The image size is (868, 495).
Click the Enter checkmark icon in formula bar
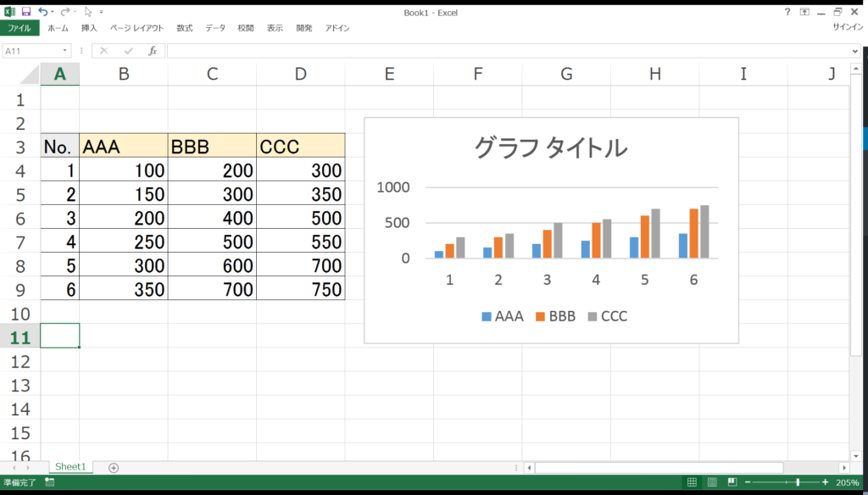127,49
